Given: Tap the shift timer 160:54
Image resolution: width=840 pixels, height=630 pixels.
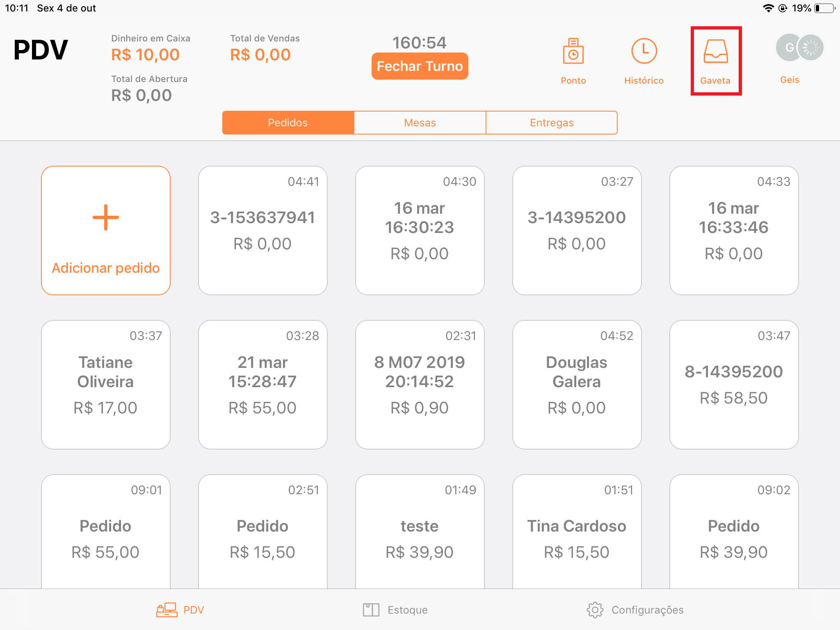Looking at the screenshot, I should 420,43.
